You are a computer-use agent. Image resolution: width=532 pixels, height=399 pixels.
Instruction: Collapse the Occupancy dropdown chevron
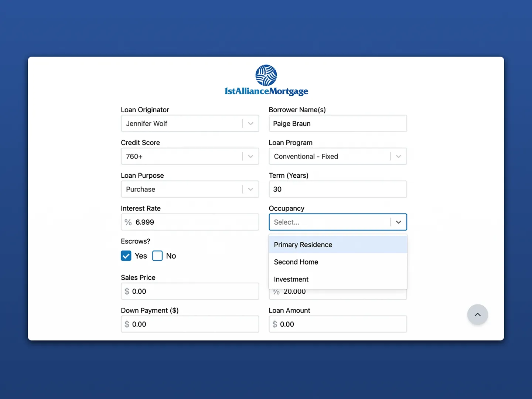coord(398,222)
